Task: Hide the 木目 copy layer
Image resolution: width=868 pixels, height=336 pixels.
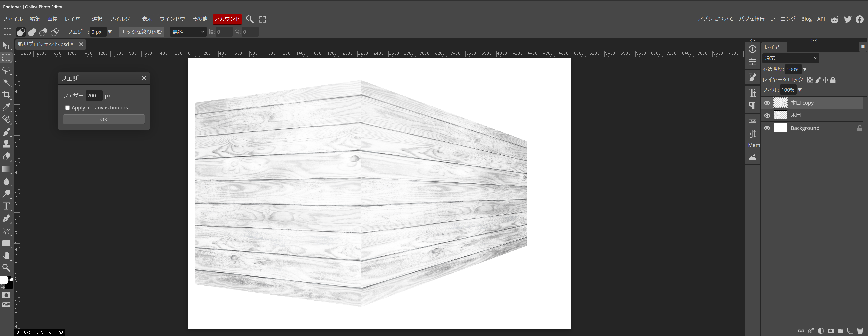Action: [767, 103]
